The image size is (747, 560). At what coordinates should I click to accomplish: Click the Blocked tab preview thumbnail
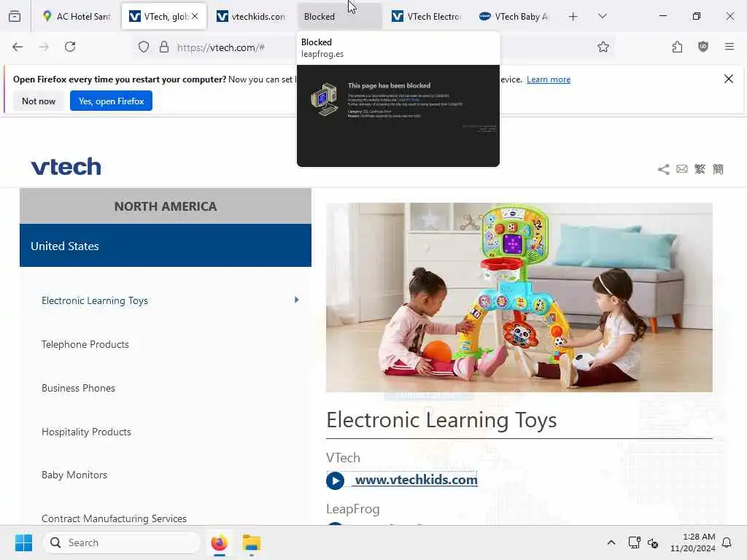click(x=398, y=116)
